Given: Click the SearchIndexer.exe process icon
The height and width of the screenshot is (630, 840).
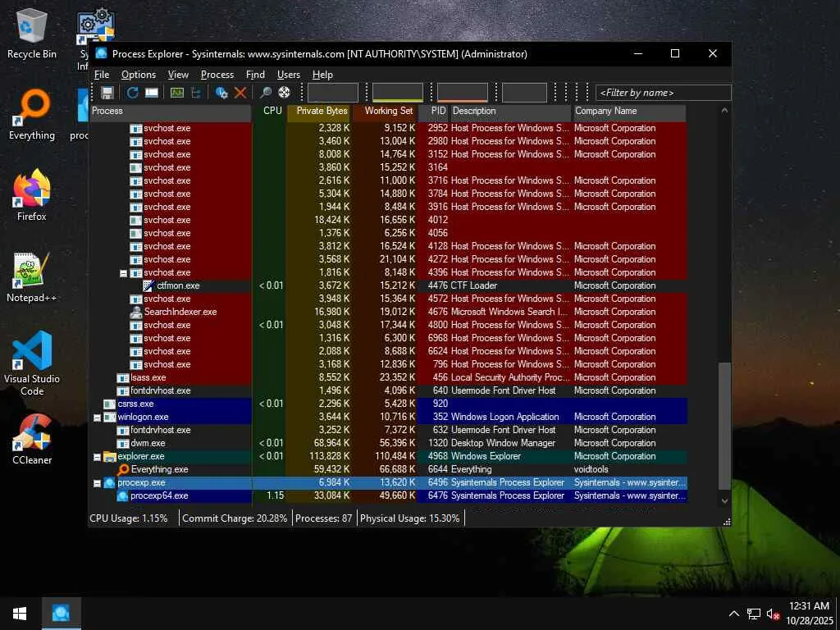Looking at the screenshot, I should pos(136,312).
